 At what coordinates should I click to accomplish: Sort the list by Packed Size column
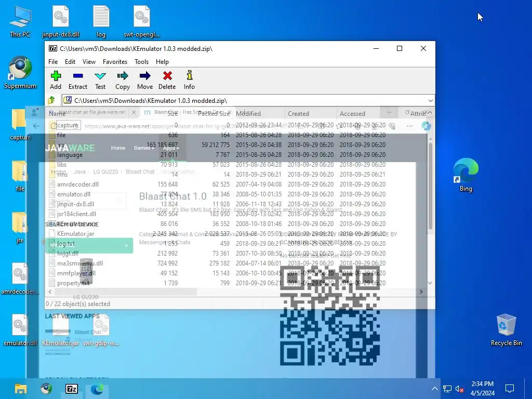(214, 114)
